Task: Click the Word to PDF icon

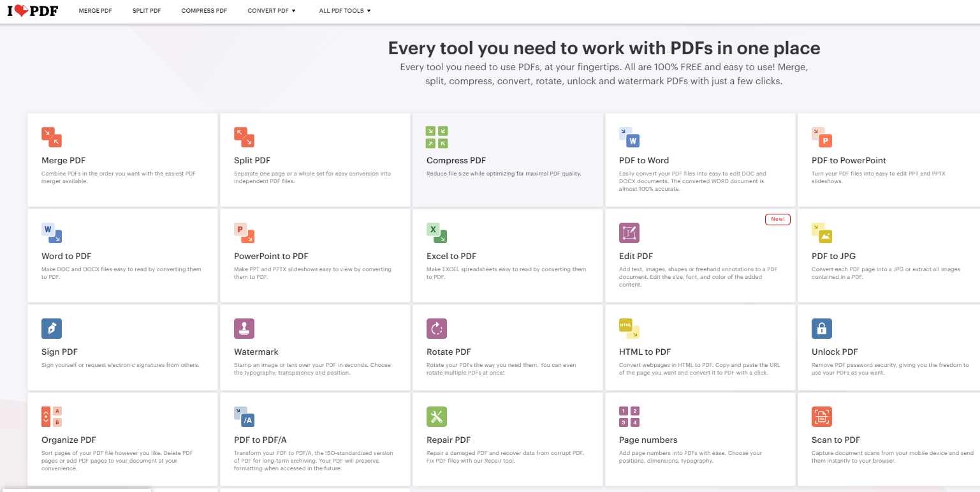Action: pyautogui.click(x=52, y=233)
